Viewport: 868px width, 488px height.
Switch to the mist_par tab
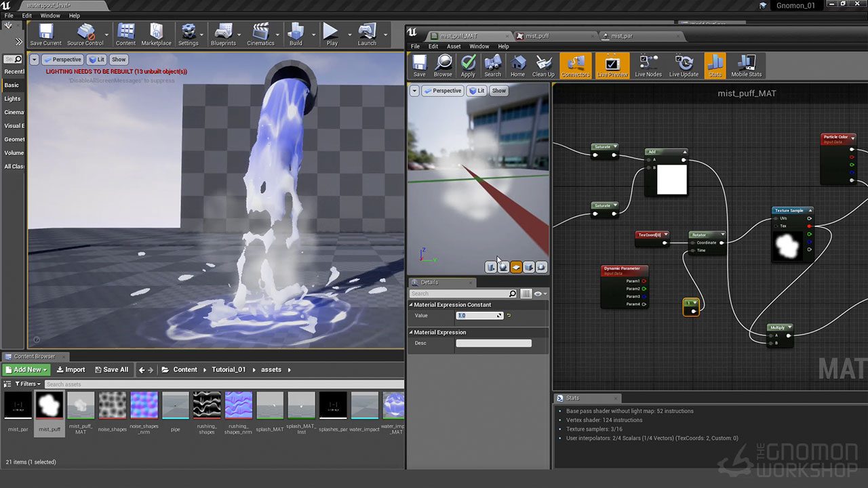(621, 36)
